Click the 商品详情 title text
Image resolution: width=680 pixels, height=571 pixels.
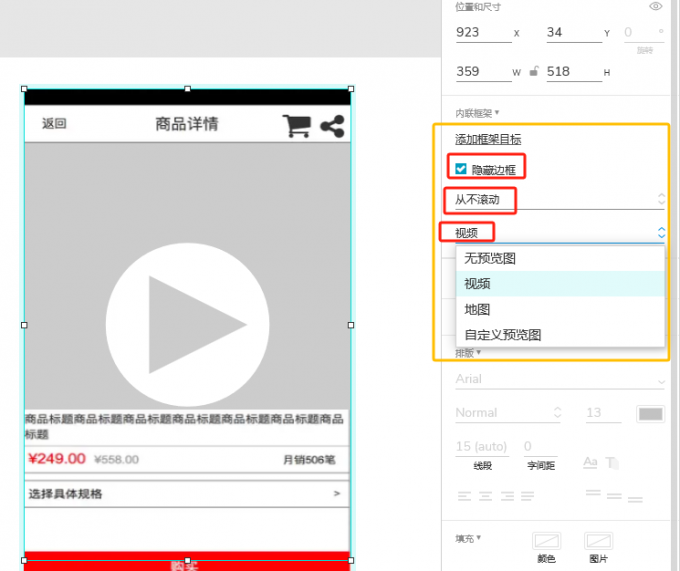(187, 124)
